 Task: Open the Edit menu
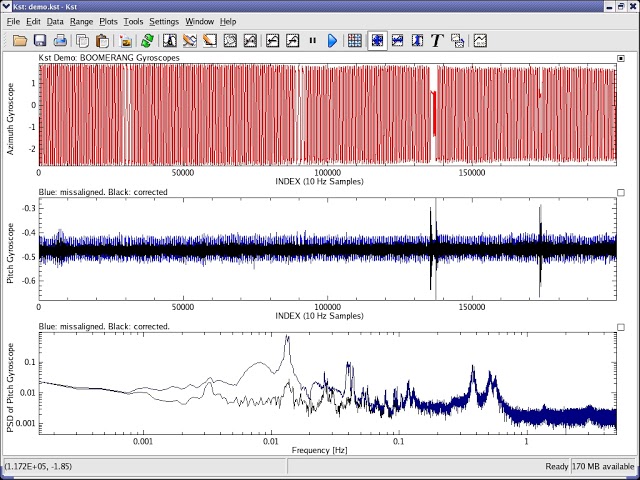(33, 22)
